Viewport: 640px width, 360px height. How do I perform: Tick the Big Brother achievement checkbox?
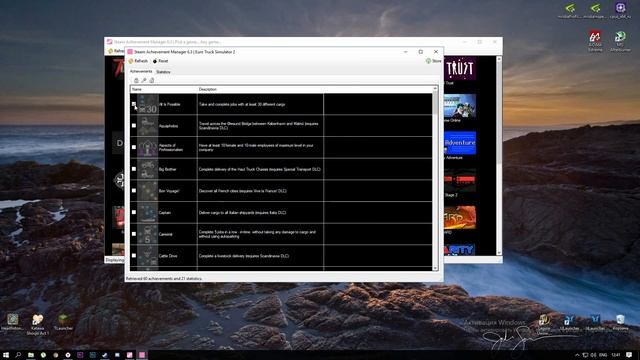(134, 169)
